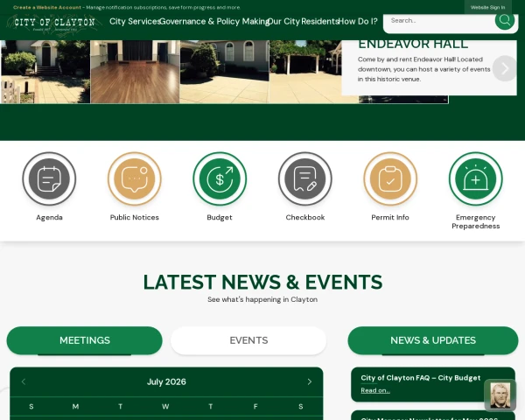Click the Latest News & Events heading

262,282
